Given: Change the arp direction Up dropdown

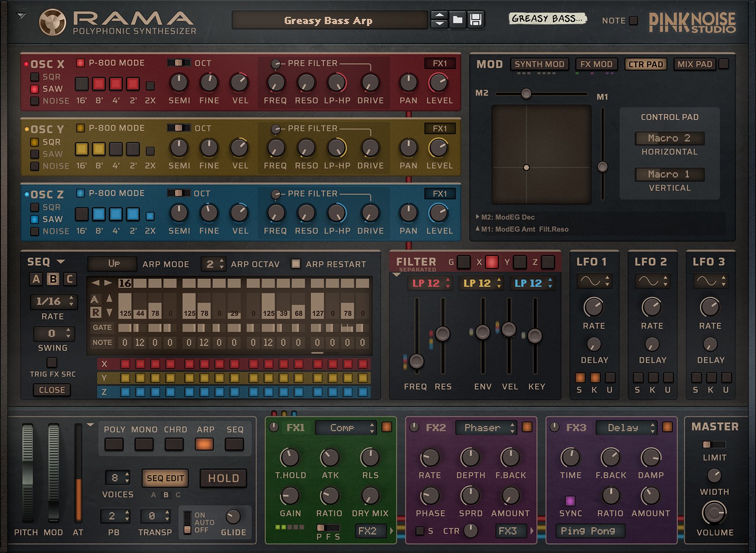Looking at the screenshot, I should point(112,264).
